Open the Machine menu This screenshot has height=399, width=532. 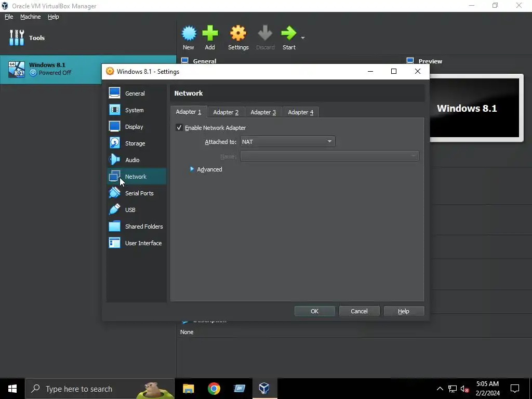point(30,17)
